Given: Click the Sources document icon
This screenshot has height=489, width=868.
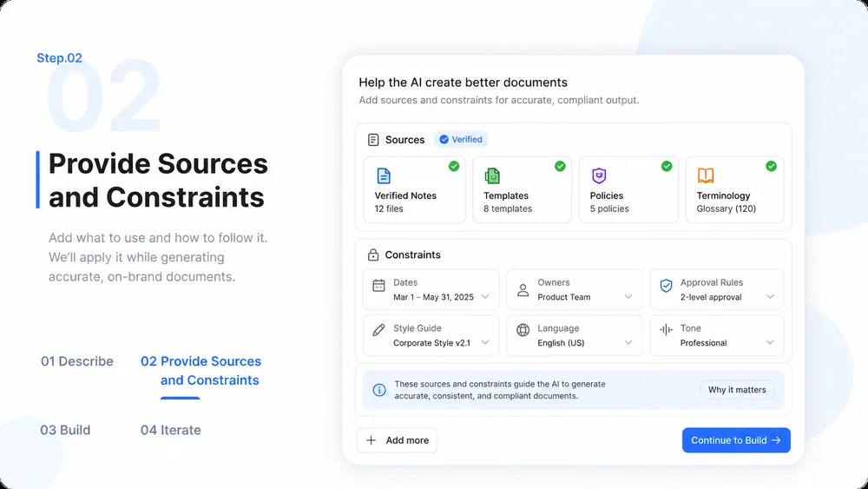Looking at the screenshot, I should click(373, 140).
